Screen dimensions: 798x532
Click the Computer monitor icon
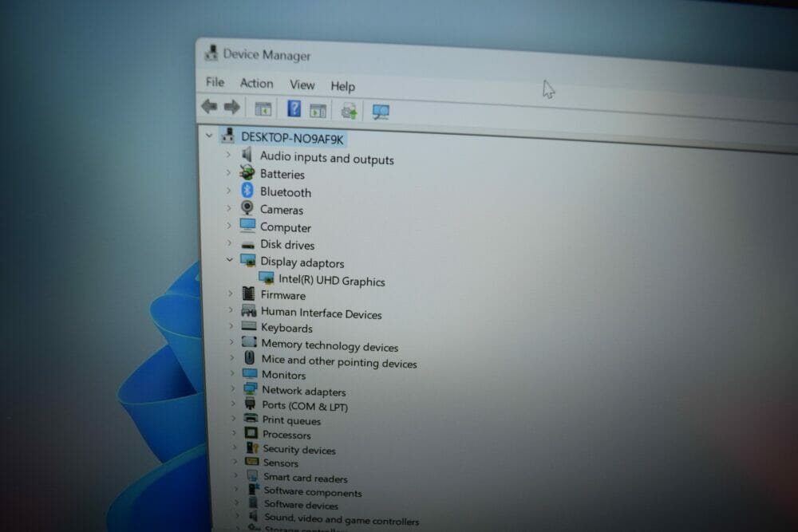(x=248, y=225)
